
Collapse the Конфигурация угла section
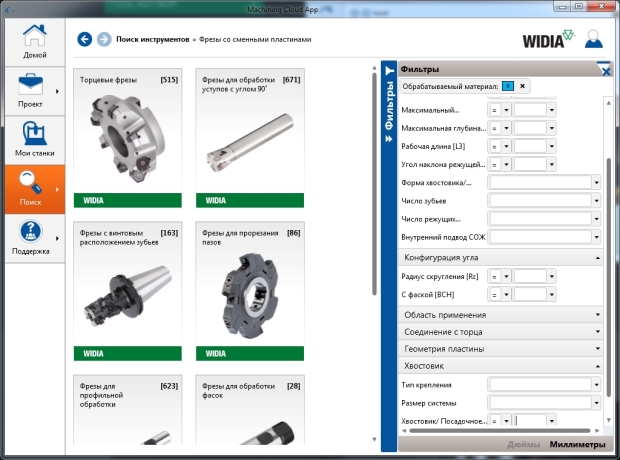[501, 257]
